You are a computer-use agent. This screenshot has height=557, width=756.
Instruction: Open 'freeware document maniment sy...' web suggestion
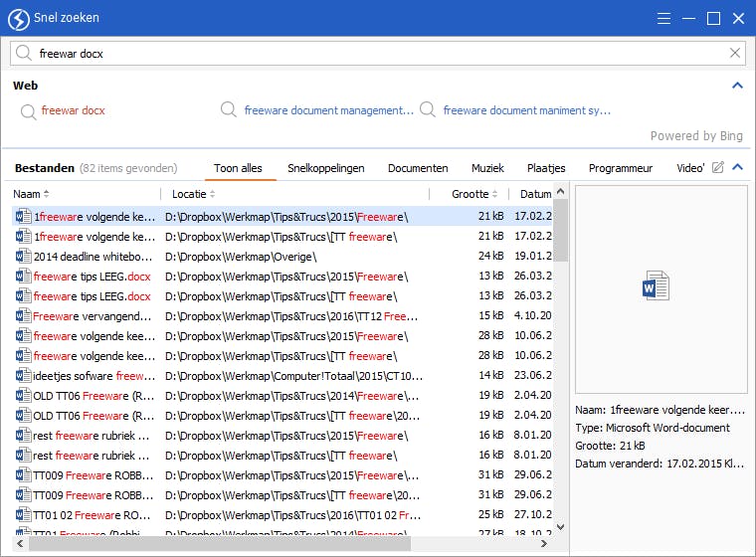526,110
